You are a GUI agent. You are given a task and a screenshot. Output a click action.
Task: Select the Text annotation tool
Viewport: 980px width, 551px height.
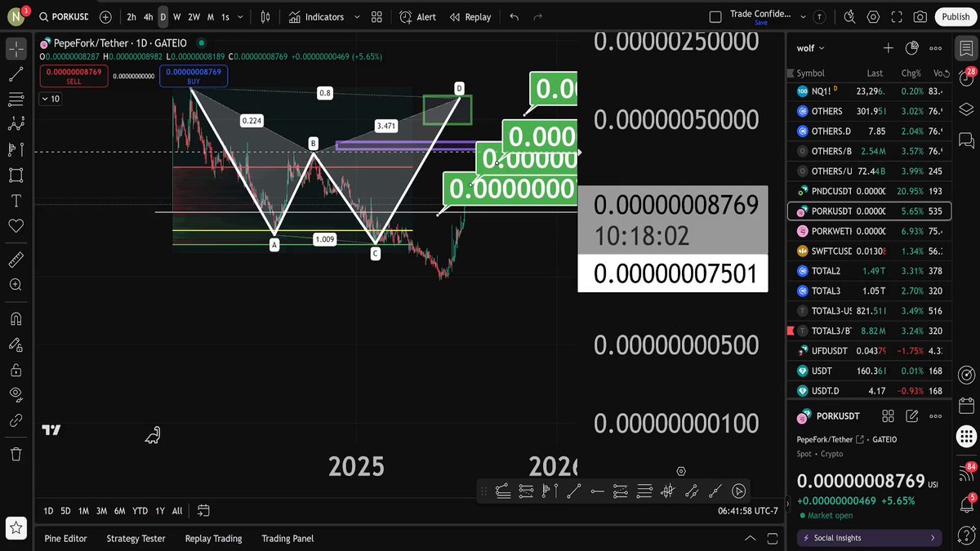(x=16, y=200)
